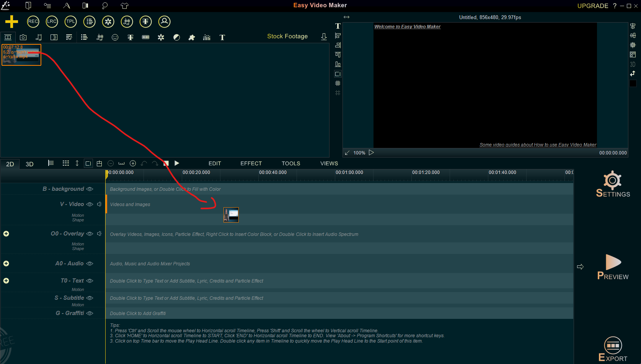Viewport: 641px width, 364px height.
Task: Click the UPGRADE link
Action: pos(593,6)
